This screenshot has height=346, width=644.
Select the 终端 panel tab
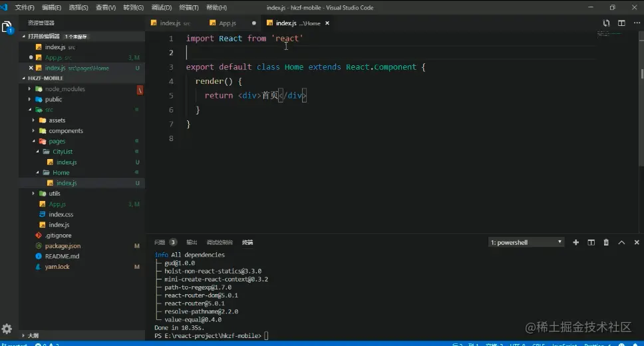[x=247, y=242]
